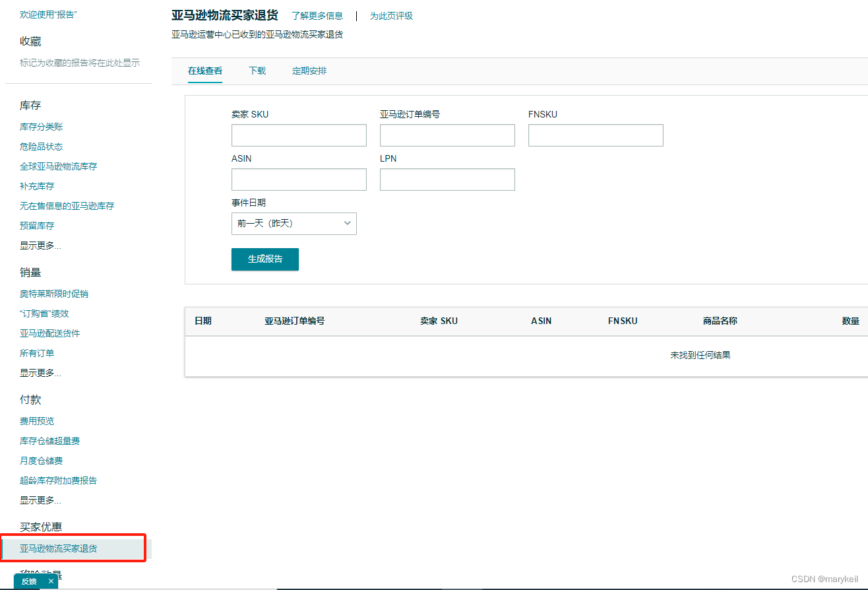
Task: Click the 亚马逊物流买家退货 page title
Action: [225, 15]
